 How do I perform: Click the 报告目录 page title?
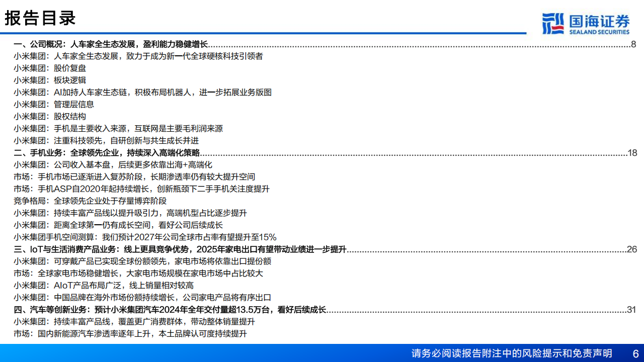click(40, 18)
